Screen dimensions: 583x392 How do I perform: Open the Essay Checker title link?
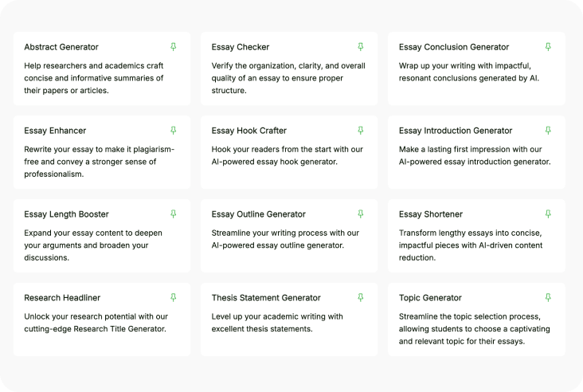241,47
